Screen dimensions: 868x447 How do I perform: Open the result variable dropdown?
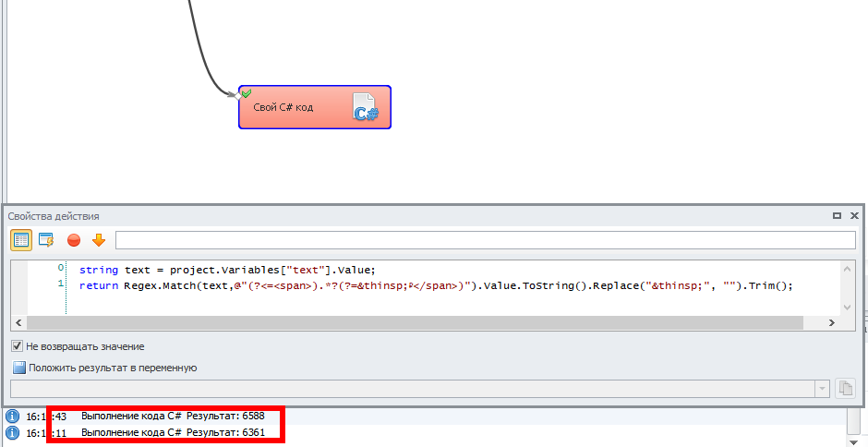[x=822, y=389]
